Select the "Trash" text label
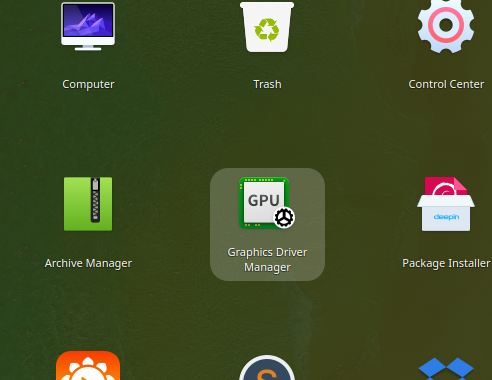 [267, 84]
